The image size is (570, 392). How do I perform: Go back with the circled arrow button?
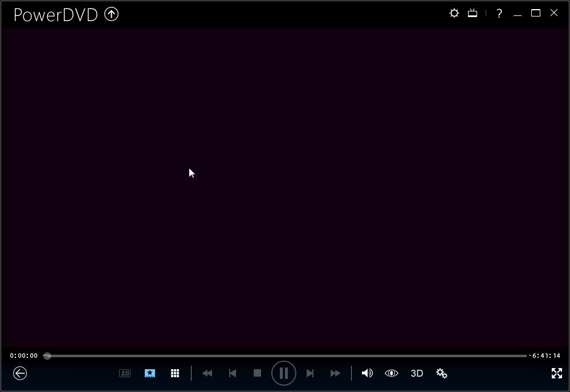[x=20, y=373]
